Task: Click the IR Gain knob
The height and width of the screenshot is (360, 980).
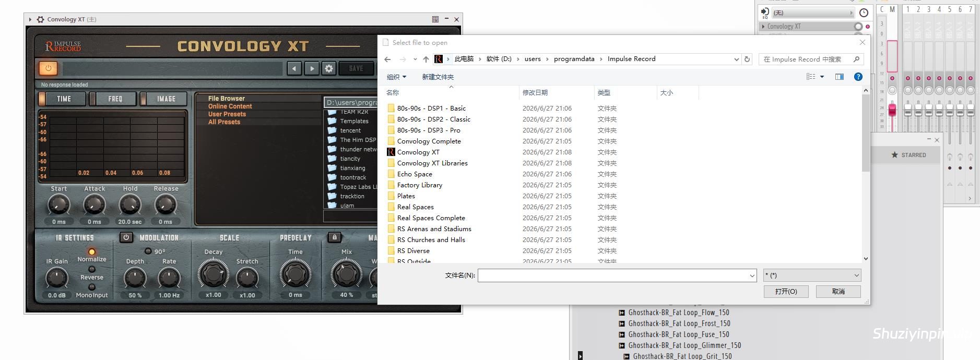Action: (56, 278)
